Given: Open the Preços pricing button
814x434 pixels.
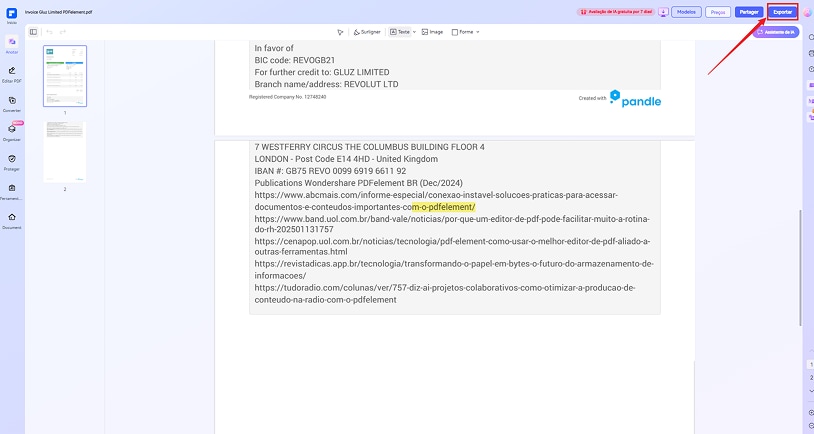Looking at the screenshot, I should (718, 12).
